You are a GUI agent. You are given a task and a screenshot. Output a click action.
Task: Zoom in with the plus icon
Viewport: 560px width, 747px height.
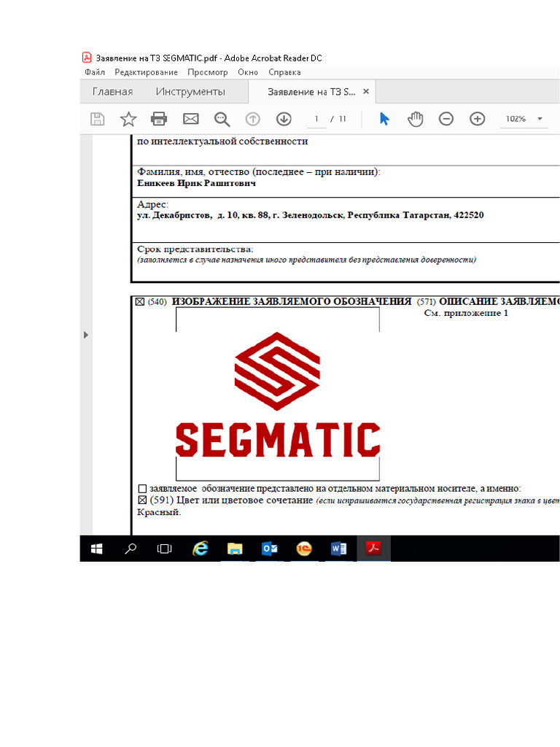[x=478, y=119]
